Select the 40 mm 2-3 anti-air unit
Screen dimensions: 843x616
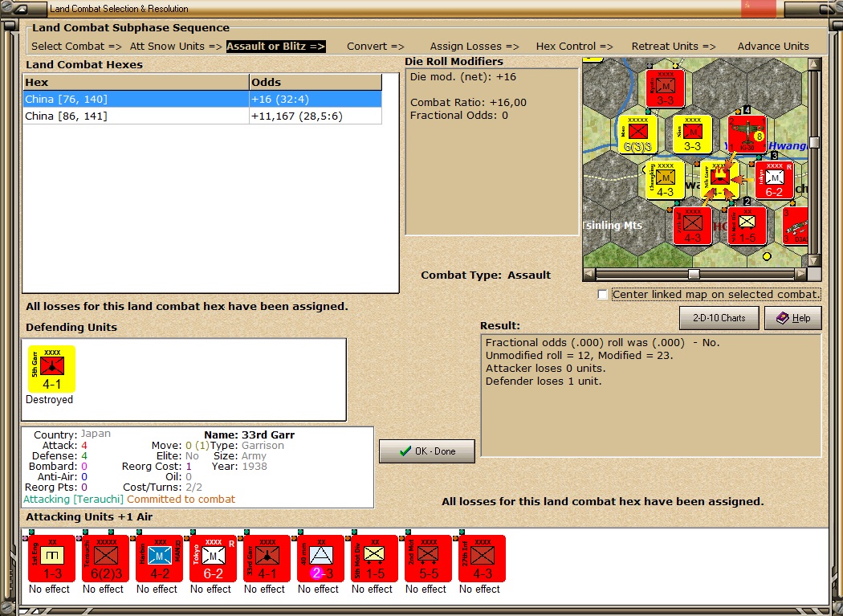click(320, 558)
